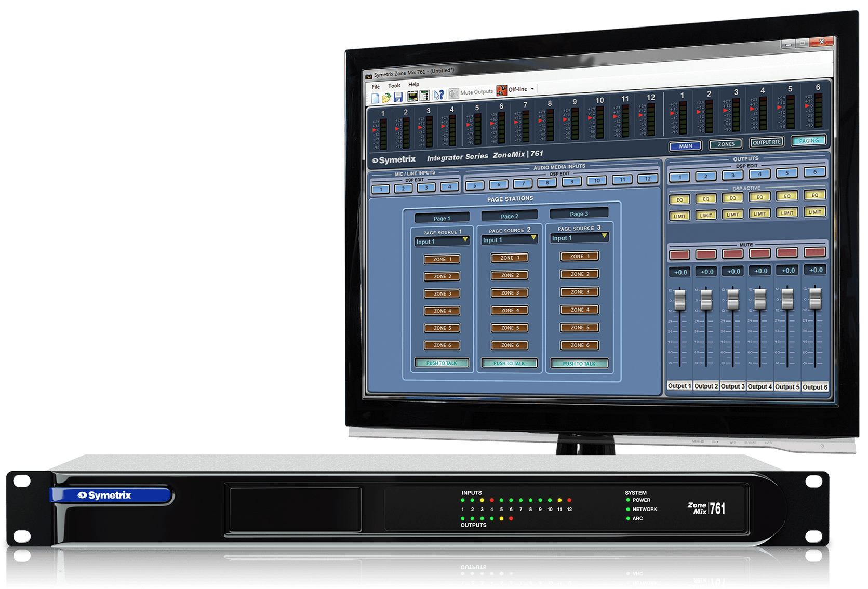Open the File menu
The image size is (868, 589).
click(376, 87)
